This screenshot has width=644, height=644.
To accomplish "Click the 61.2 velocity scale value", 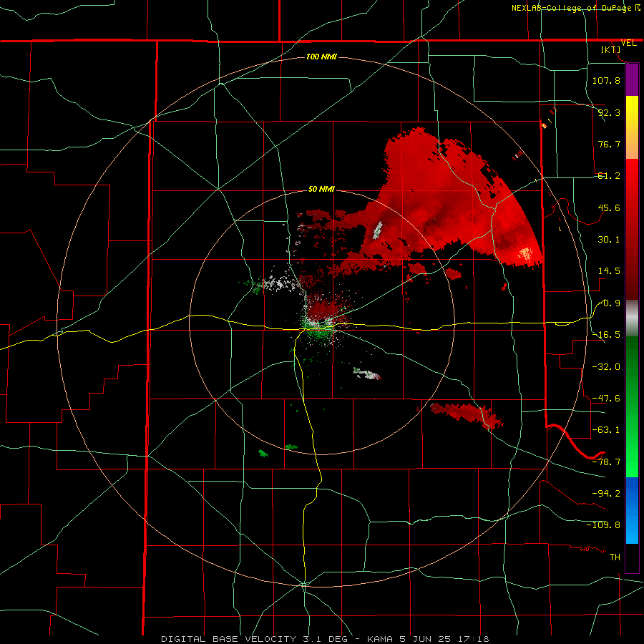I will 609,176.
